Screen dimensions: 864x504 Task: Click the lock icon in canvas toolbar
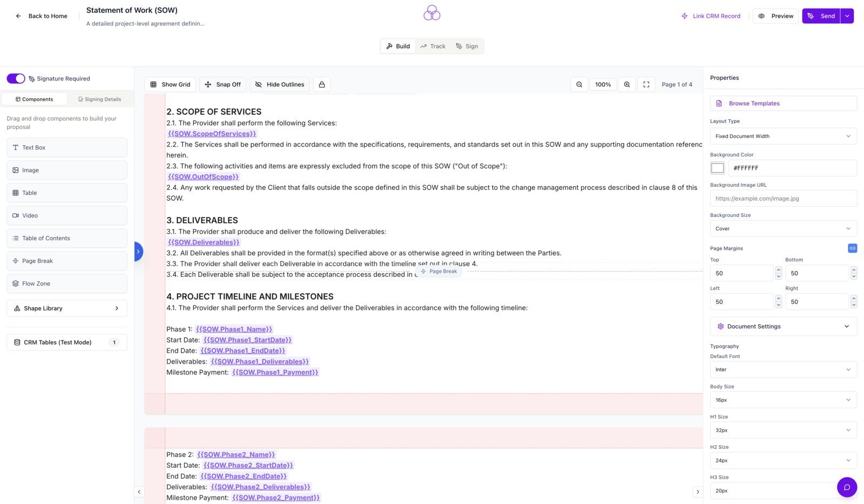[x=322, y=85]
